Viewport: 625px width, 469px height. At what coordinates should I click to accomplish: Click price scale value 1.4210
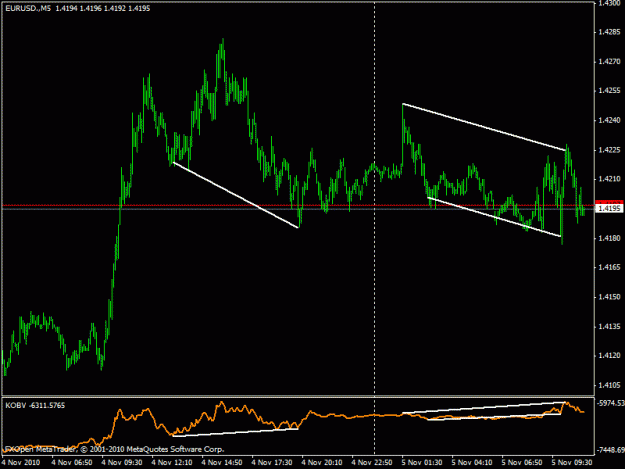[x=609, y=179]
